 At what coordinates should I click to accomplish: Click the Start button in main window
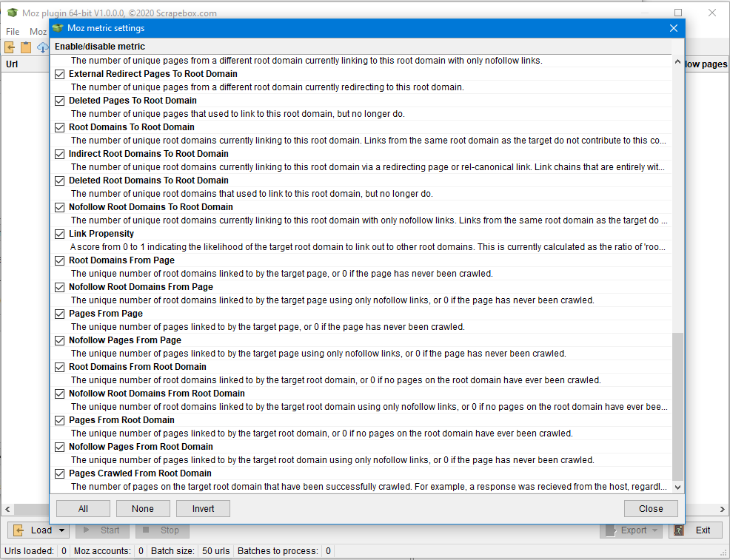(101, 530)
